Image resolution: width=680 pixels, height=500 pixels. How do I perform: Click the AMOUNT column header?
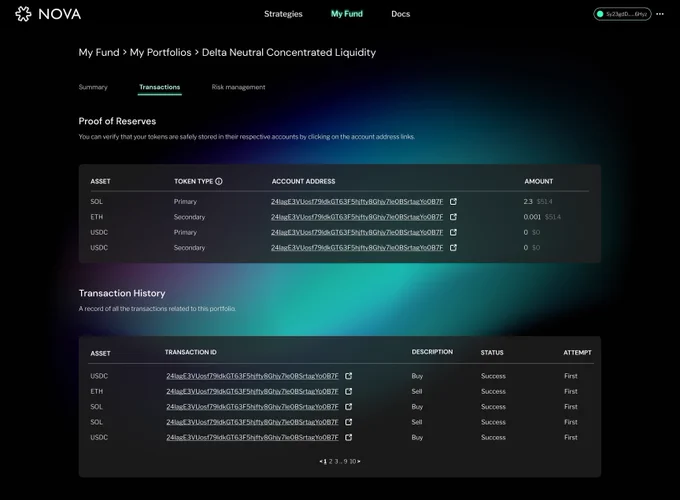click(x=539, y=181)
